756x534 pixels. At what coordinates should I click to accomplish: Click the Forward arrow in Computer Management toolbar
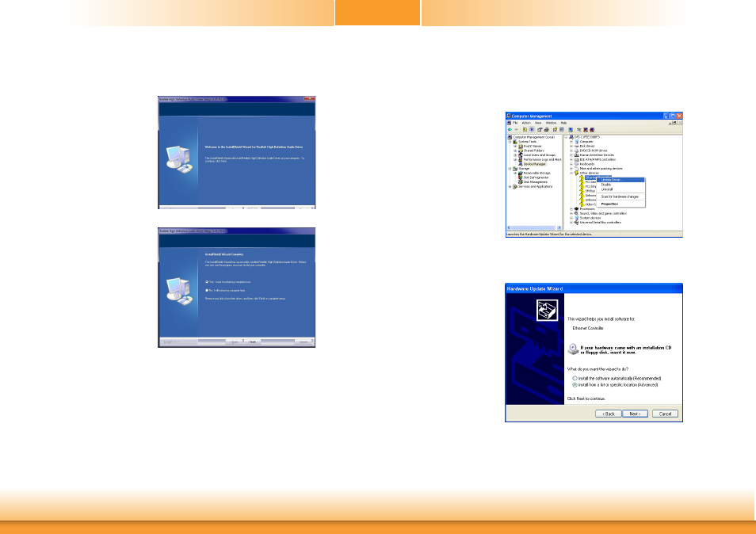pos(516,130)
